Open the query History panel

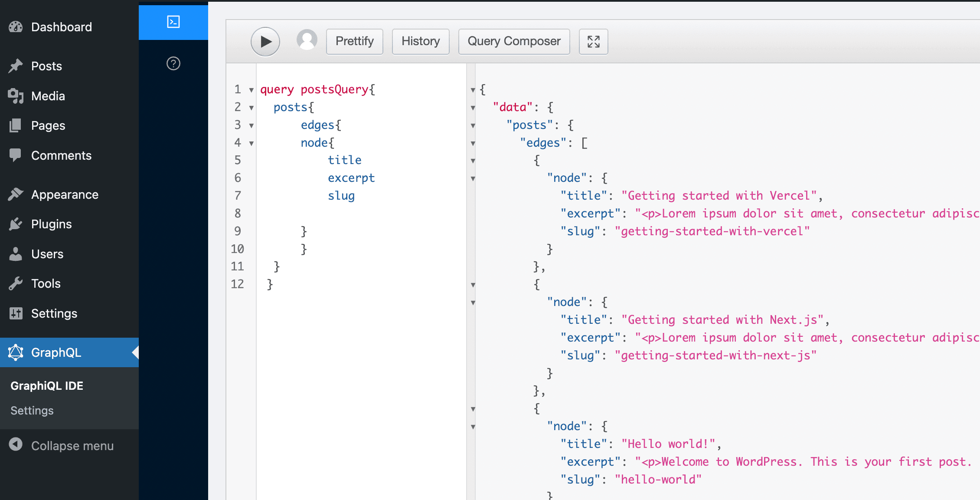pos(420,41)
